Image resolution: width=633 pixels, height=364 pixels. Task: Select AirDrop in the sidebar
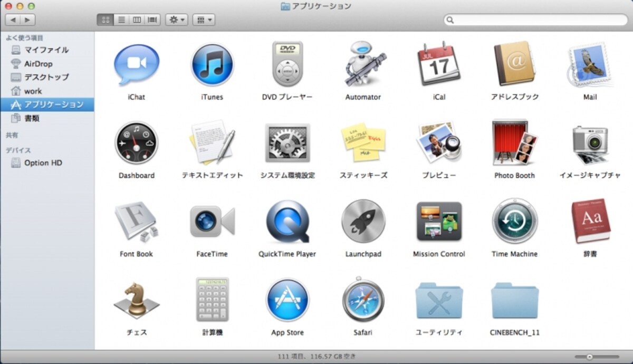point(47,64)
